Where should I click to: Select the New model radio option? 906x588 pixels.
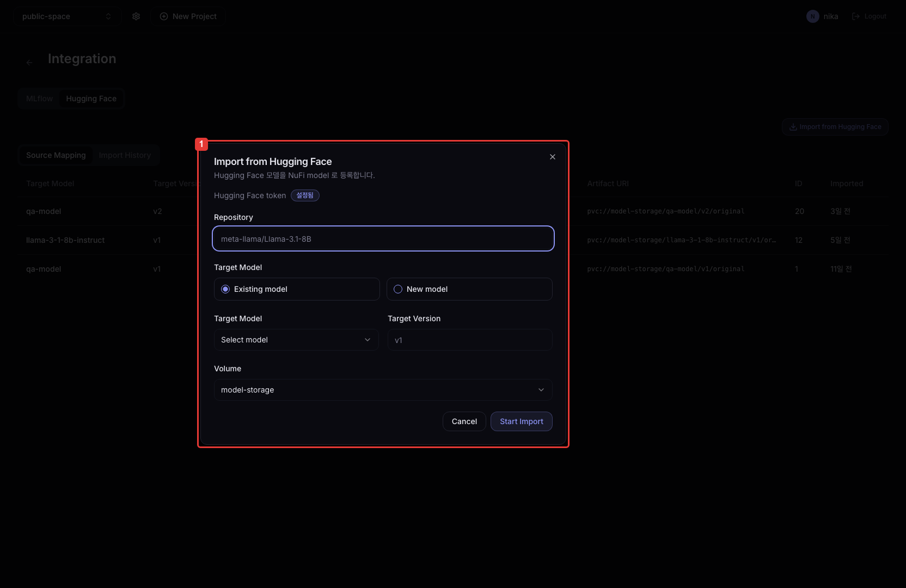(469, 289)
